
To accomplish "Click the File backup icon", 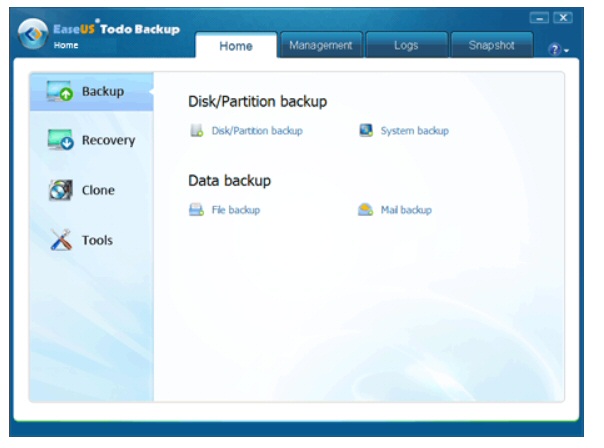I will pos(196,210).
